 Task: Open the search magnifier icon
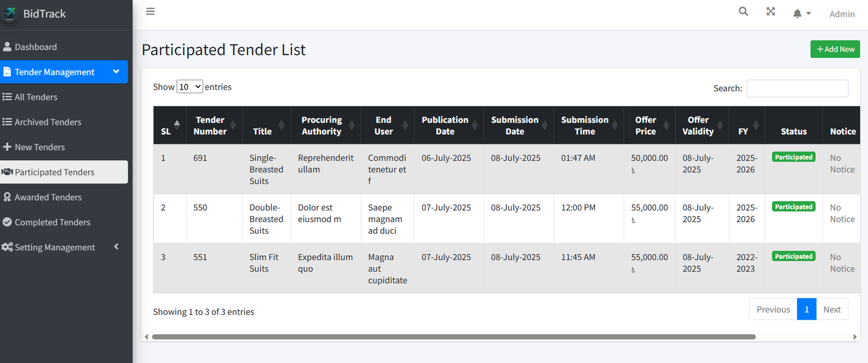click(743, 11)
